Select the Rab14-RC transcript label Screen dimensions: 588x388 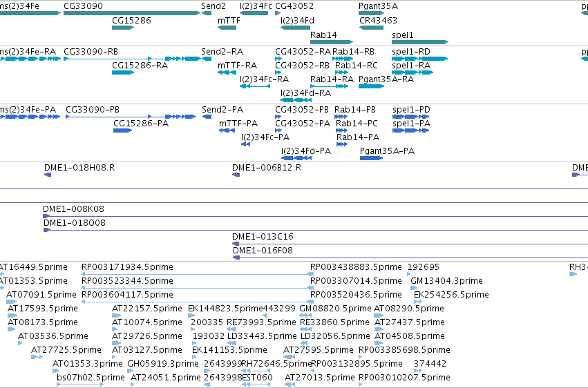[357, 65]
